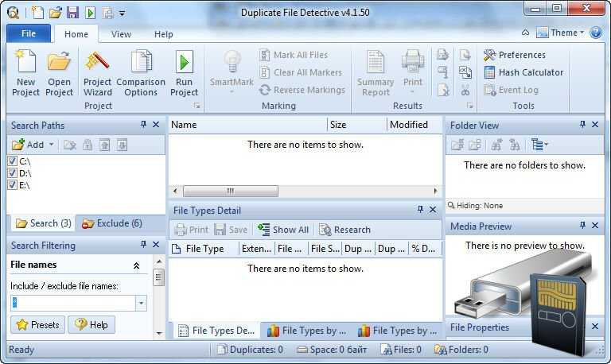Select the File Types De... bottom tab

pyautogui.click(x=216, y=331)
